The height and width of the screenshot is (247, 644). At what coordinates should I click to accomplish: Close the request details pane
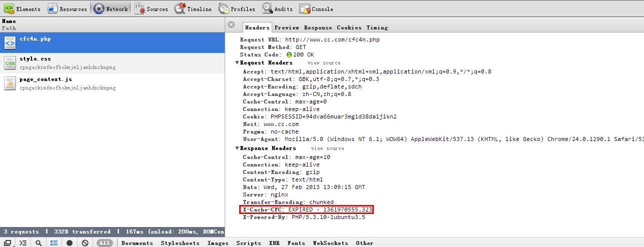[x=231, y=24]
